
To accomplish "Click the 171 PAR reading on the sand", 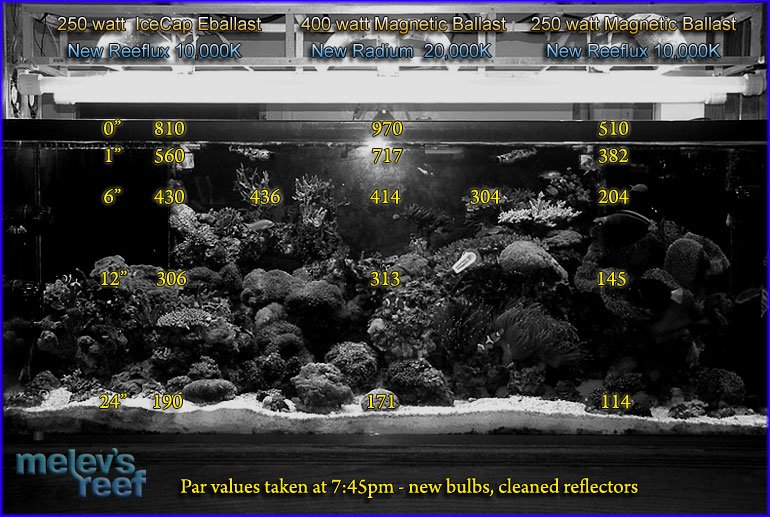I will (382, 402).
